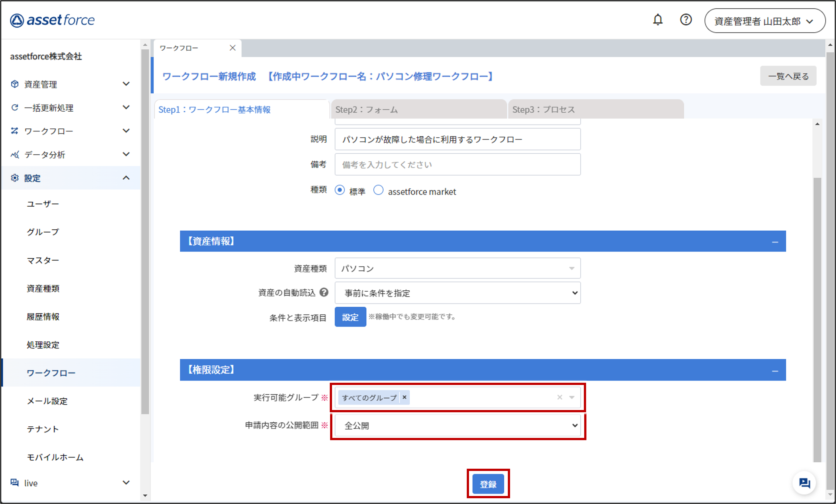Viewport: 836px width, 504px height.
Task: Open 処理設定 in sidebar
Action: 43,345
